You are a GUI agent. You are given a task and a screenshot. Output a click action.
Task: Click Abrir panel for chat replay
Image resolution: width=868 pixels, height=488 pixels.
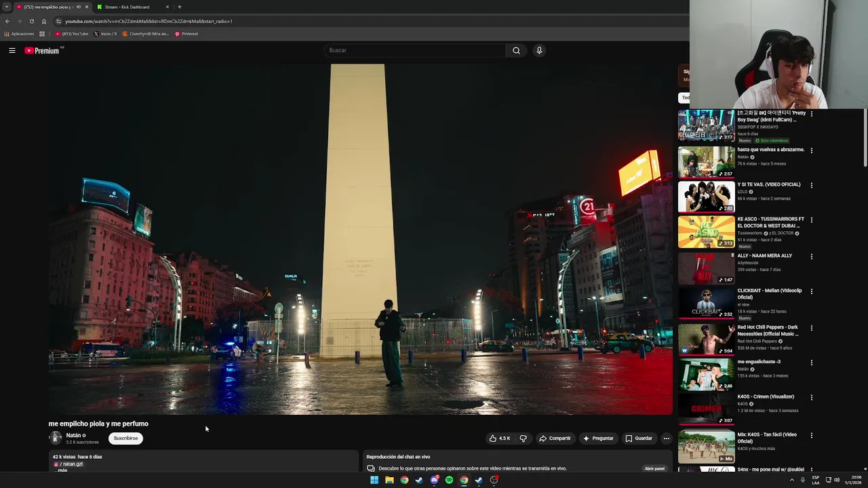(654, 468)
